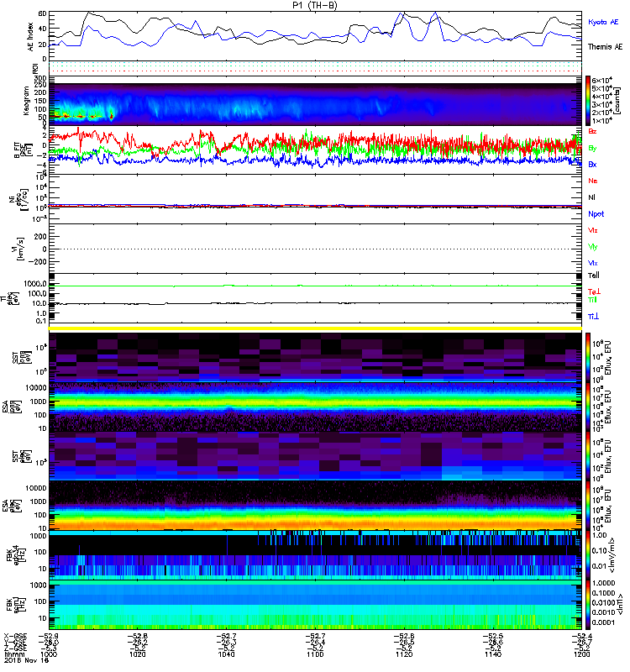This screenshot has width=630, height=672.
Task: Click the X-GSE value -52.9
Action: (x=49, y=636)
